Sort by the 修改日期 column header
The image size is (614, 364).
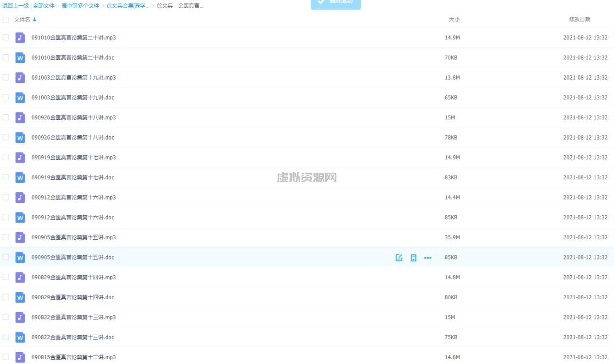[579, 20]
